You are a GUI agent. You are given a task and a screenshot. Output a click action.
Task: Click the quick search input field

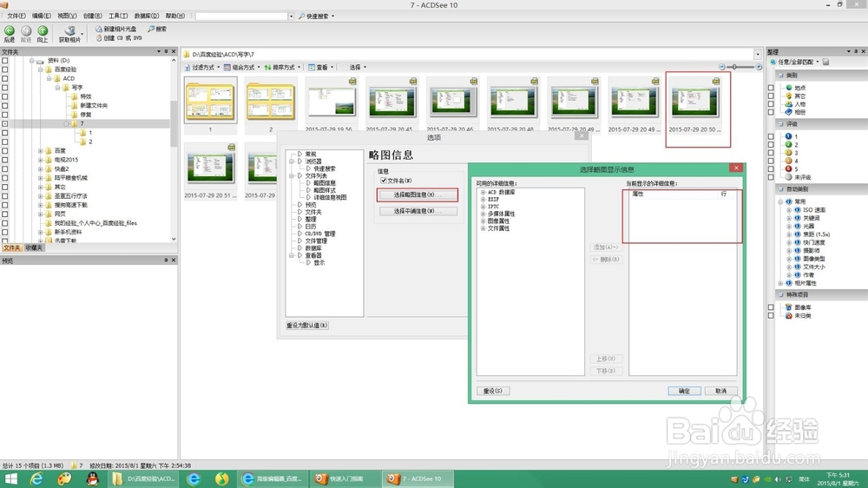241,16
